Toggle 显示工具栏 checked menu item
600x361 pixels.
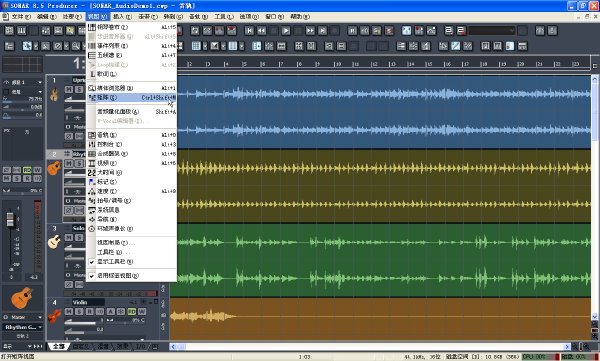point(132,262)
